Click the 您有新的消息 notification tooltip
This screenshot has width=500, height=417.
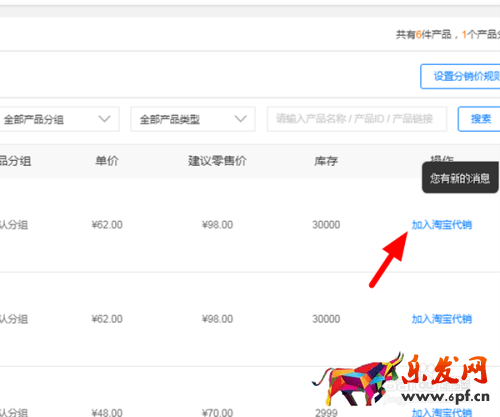point(460,178)
